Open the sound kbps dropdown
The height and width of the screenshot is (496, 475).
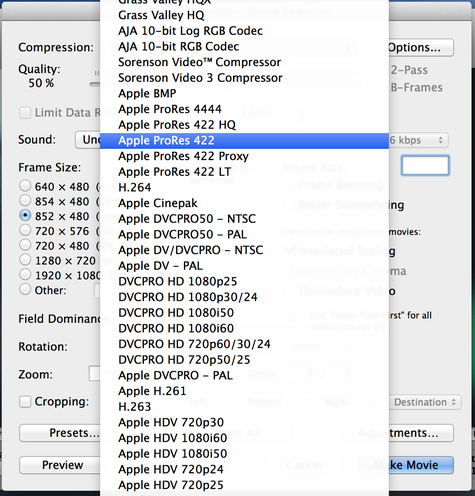click(418, 140)
